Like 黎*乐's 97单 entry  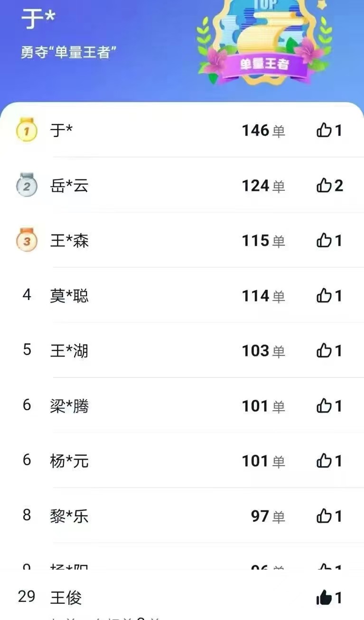pyautogui.click(x=324, y=516)
